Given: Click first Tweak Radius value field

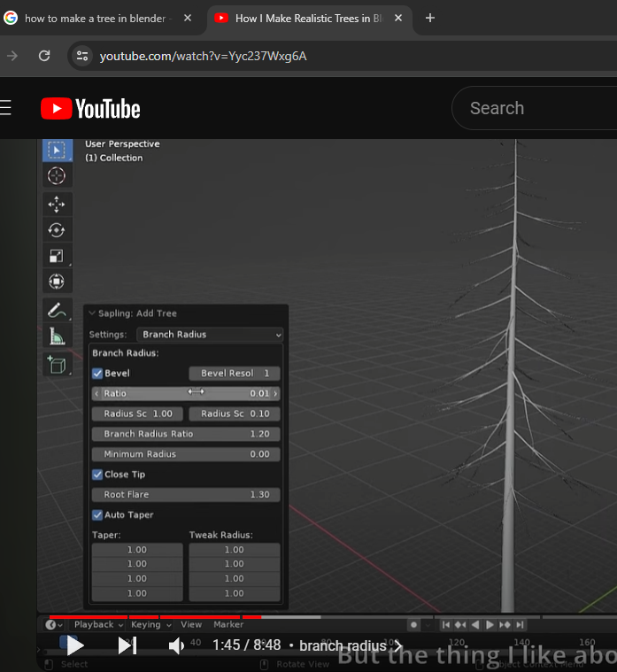Looking at the screenshot, I should coord(235,550).
